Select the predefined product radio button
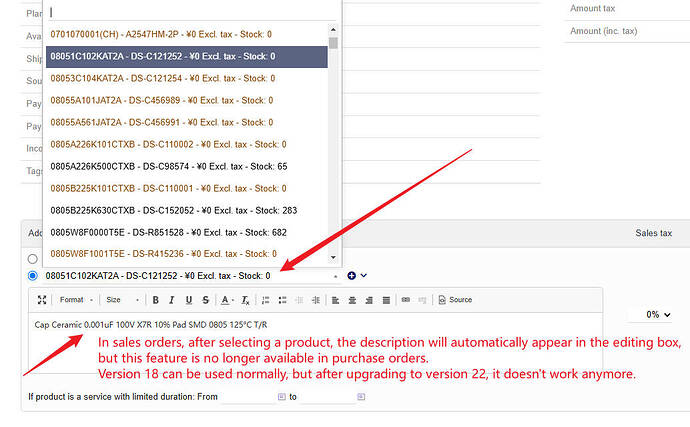The image size is (690, 427). [33, 275]
